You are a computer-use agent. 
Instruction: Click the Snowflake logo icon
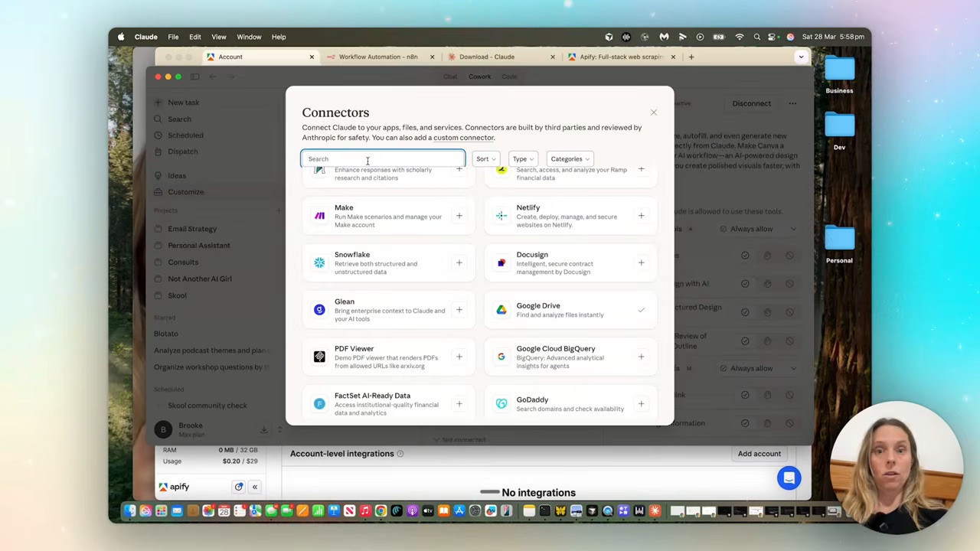click(x=319, y=262)
